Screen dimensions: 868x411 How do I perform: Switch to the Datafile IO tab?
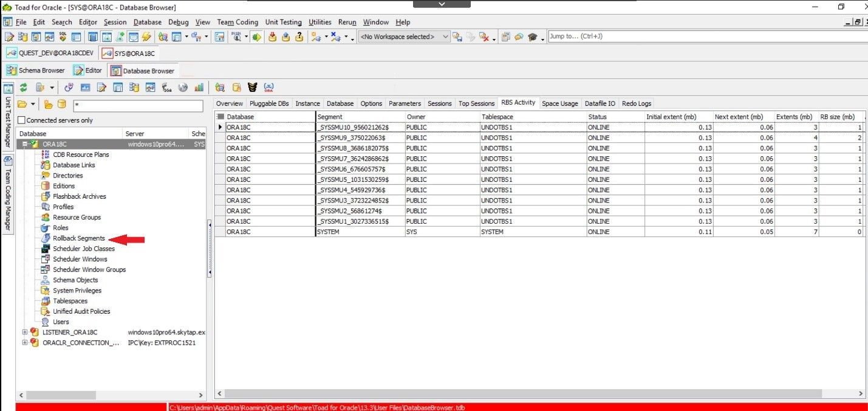tap(600, 103)
